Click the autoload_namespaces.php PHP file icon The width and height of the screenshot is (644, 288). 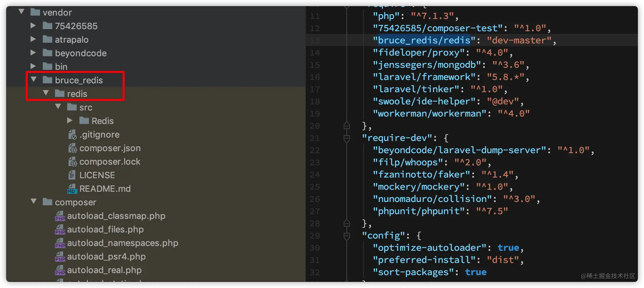[x=60, y=243]
